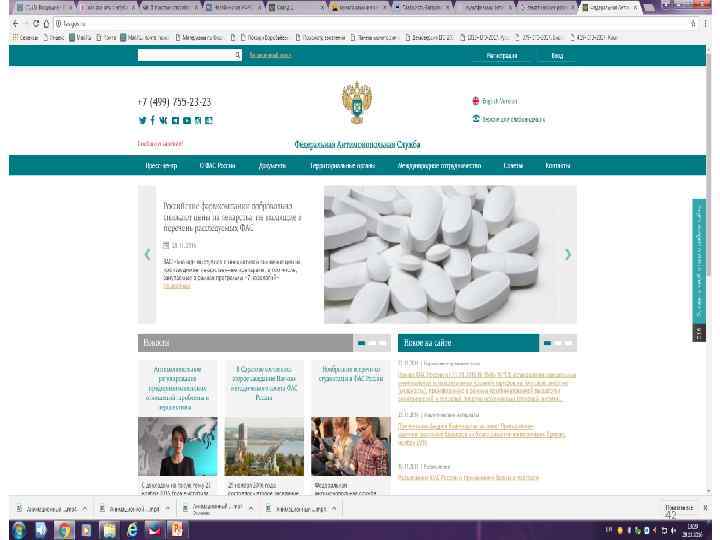Expand options arrow of third downloaded pptx file
720x540 pixels.
tap(251, 509)
